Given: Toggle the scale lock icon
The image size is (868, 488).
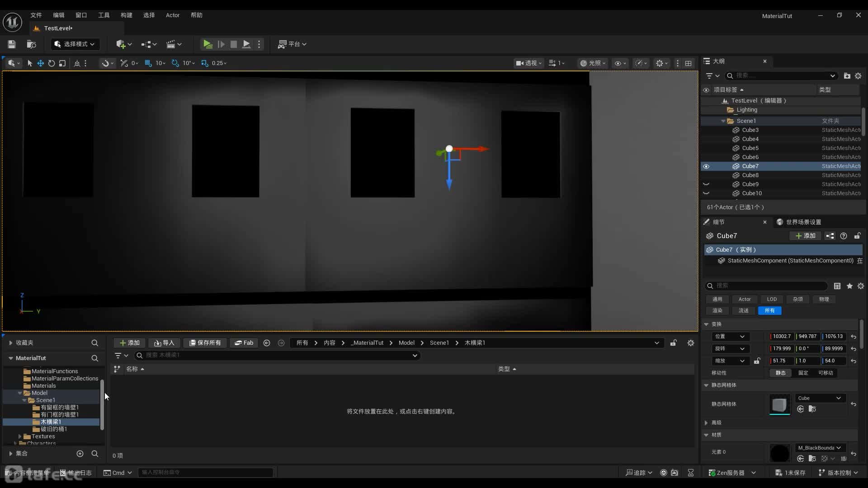Looking at the screenshot, I should click(x=757, y=361).
